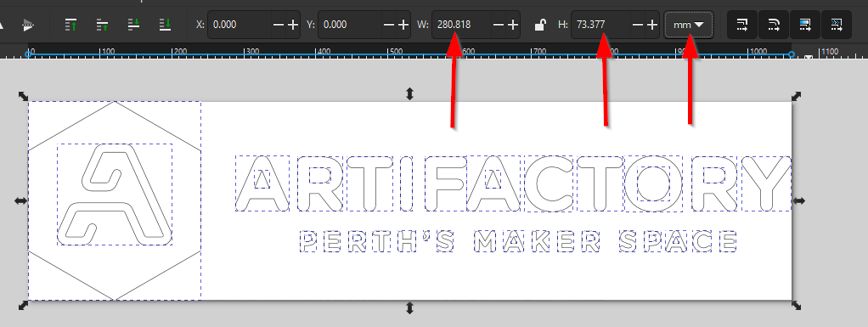This screenshot has height=327, width=868.
Task: Flip the selection vertically
Action: coord(28,25)
